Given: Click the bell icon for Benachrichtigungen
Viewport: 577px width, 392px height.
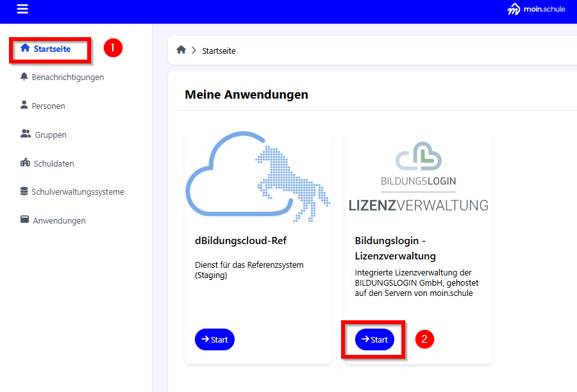Looking at the screenshot, I should click(24, 77).
